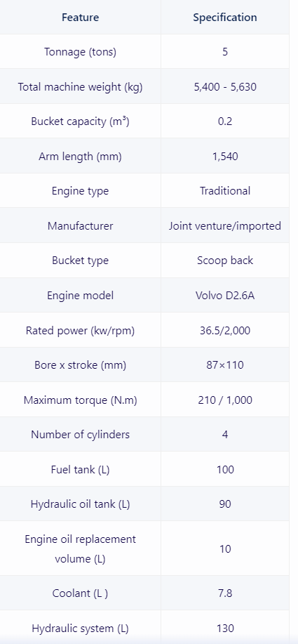Click the Arm length value 1,540
The image size is (298, 644).
tap(225, 157)
